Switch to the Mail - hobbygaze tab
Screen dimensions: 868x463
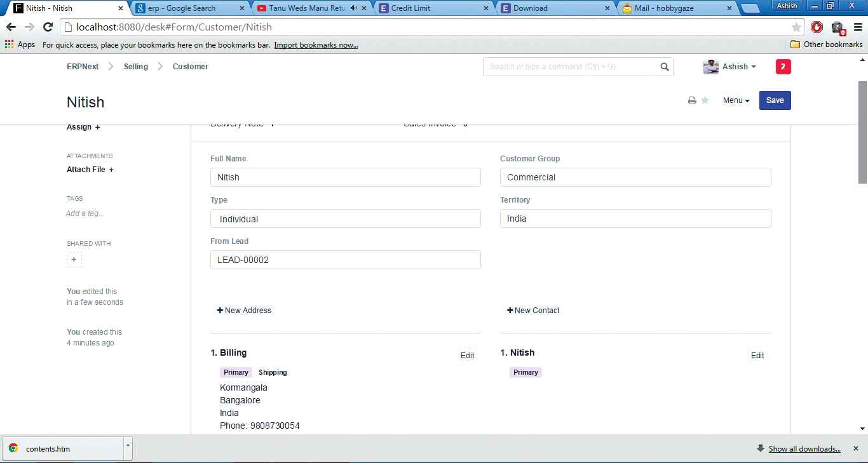(x=677, y=8)
